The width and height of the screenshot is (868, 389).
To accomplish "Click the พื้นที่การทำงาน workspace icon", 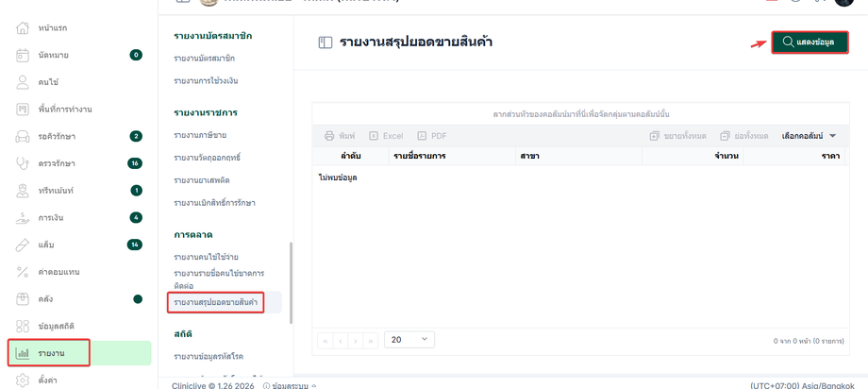I will [x=22, y=110].
